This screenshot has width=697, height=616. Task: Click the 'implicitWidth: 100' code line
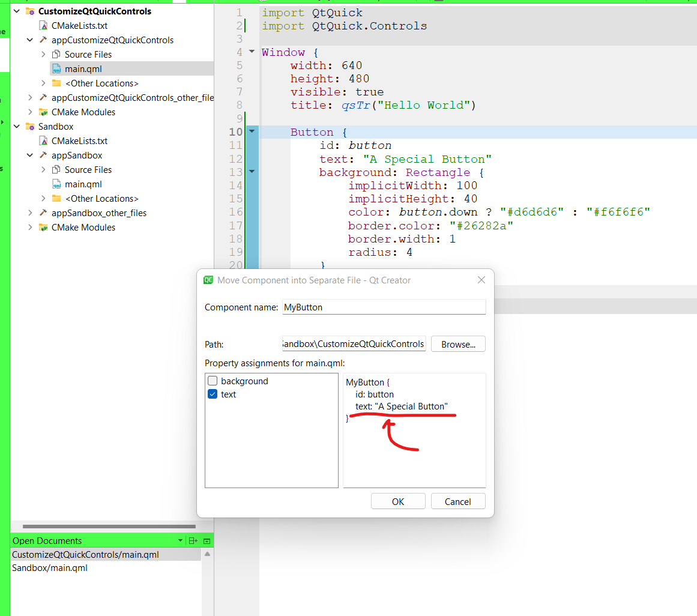pyautogui.click(x=413, y=186)
